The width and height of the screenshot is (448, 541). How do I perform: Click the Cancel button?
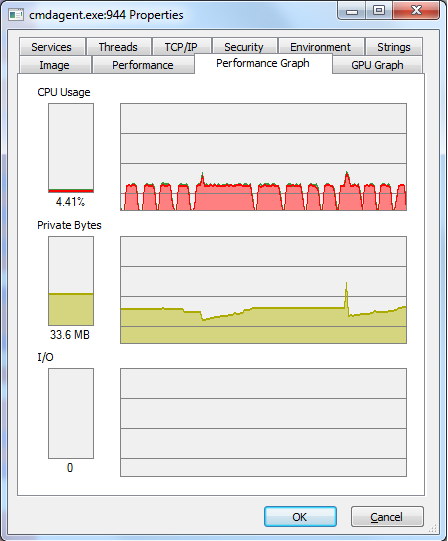tap(387, 517)
